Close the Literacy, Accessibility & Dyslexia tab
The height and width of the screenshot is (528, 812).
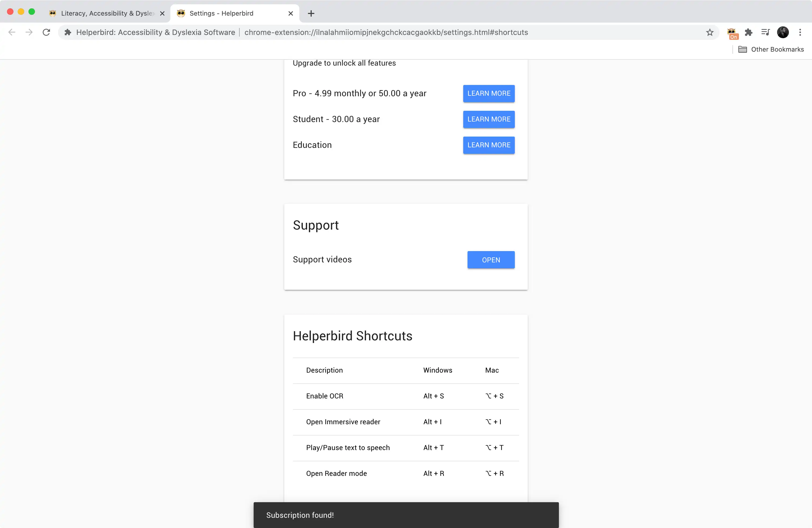tap(162, 13)
